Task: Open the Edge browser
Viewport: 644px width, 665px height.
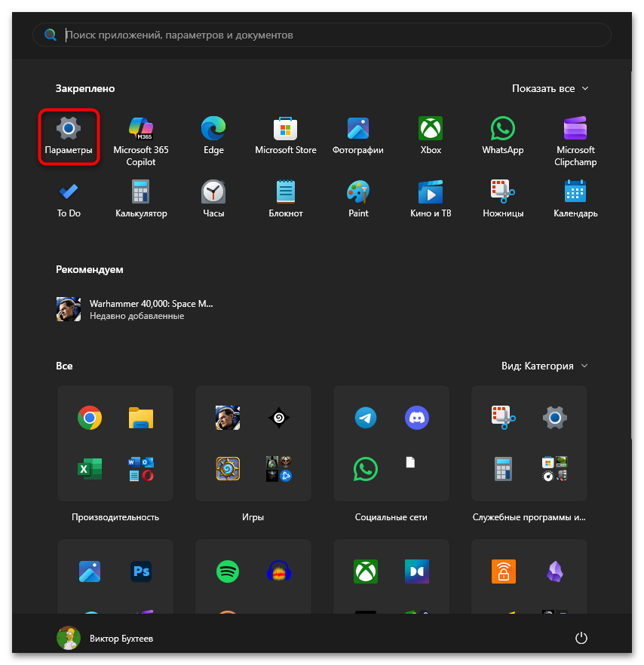Action: (x=213, y=136)
